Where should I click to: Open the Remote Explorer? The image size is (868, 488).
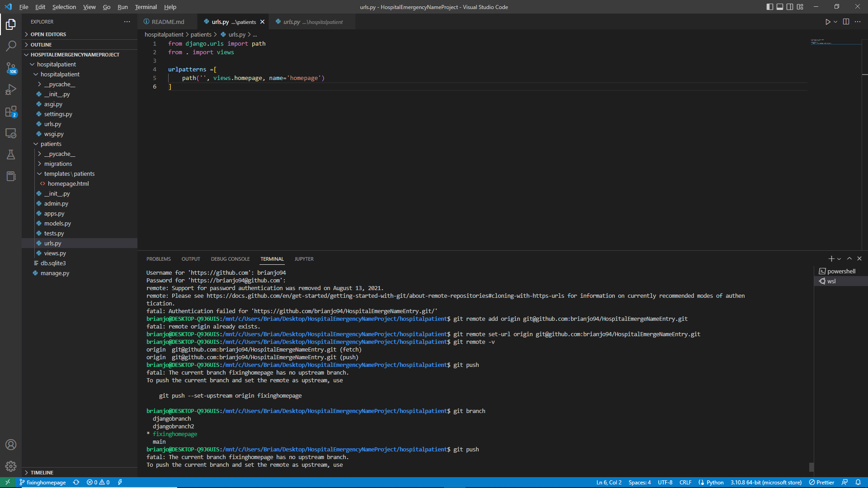coord(11,133)
